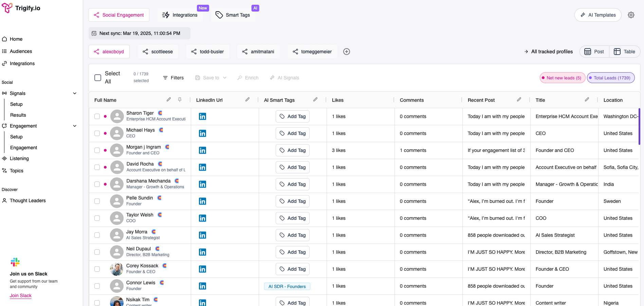This screenshot has height=306, width=644.
Task: Open the settings gear icon
Action: pos(631,15)
